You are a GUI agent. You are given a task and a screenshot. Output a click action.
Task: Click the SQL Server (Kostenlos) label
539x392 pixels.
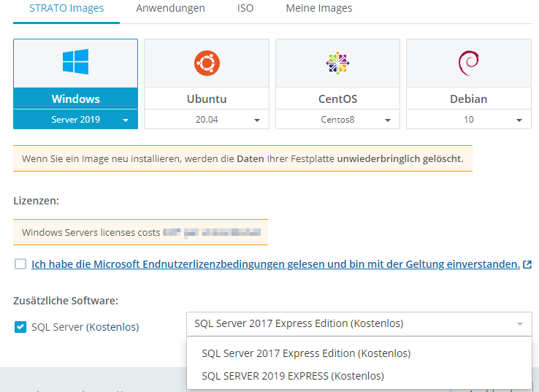click(85, 327)
